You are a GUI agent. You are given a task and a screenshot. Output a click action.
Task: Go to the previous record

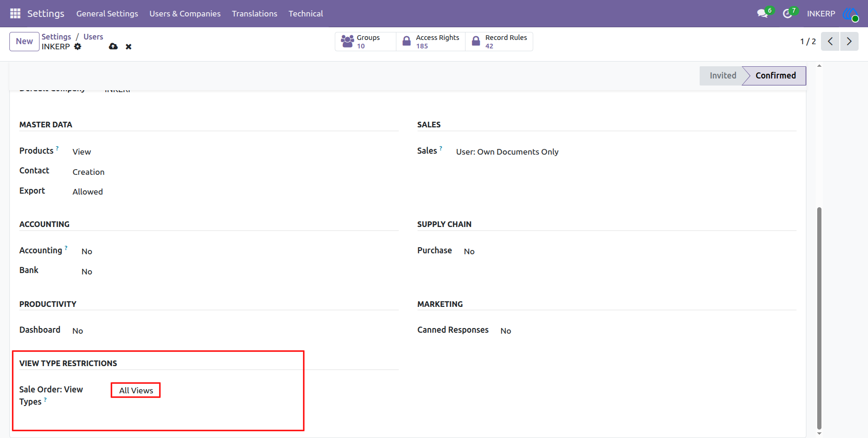coord(830,41)
